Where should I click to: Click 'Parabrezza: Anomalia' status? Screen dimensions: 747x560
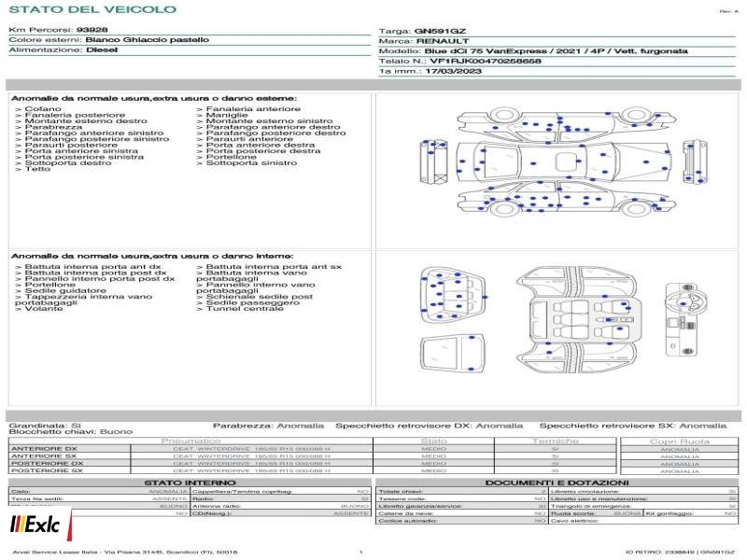coord(268,426)
